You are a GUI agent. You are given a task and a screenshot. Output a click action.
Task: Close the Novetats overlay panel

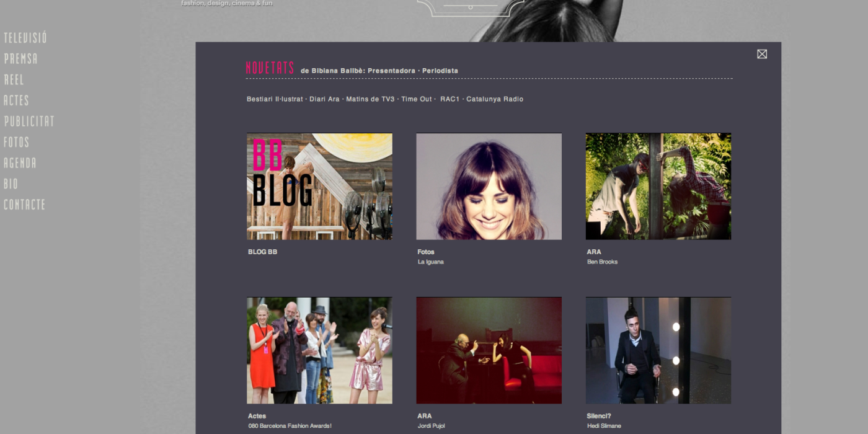click(762, 54)
